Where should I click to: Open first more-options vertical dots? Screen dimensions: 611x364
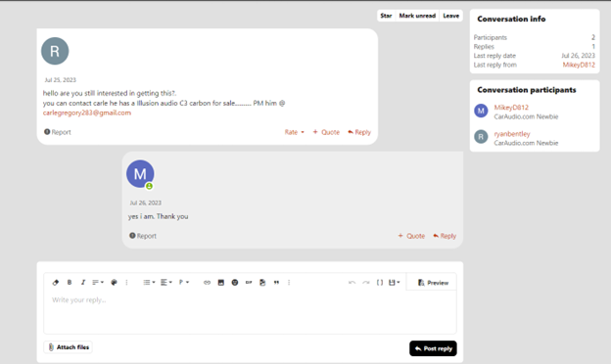[x=126, y=282]
